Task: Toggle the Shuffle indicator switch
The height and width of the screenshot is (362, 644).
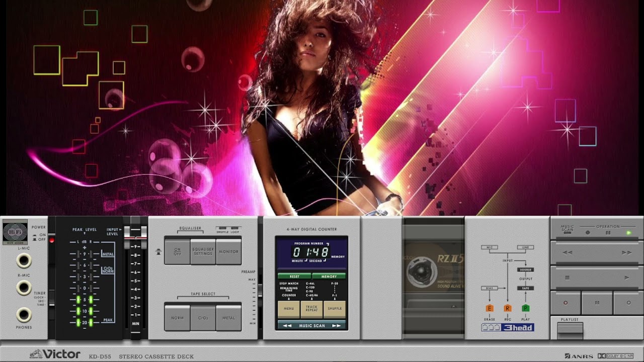Action: (221, 228)
